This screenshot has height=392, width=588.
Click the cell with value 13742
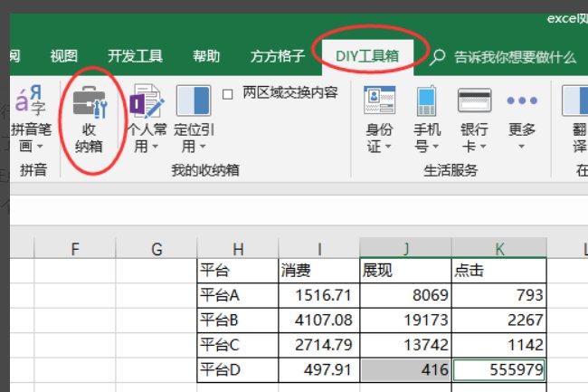click(x=405, y=345)
